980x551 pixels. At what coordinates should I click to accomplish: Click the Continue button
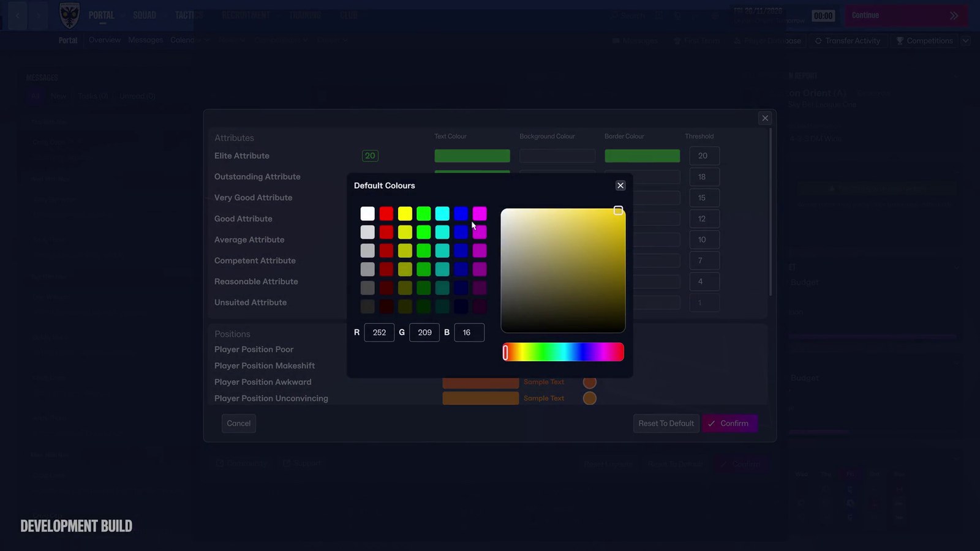(905, 15)
